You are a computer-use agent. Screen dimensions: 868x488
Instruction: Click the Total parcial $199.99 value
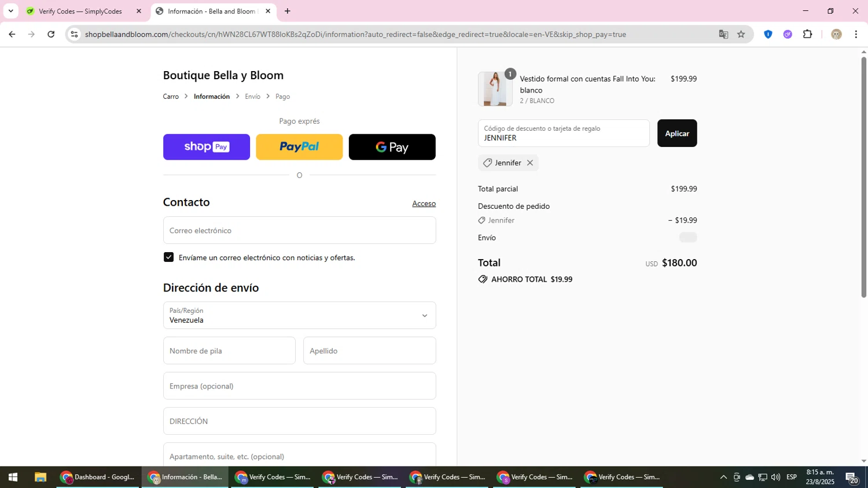click(684, 189)
